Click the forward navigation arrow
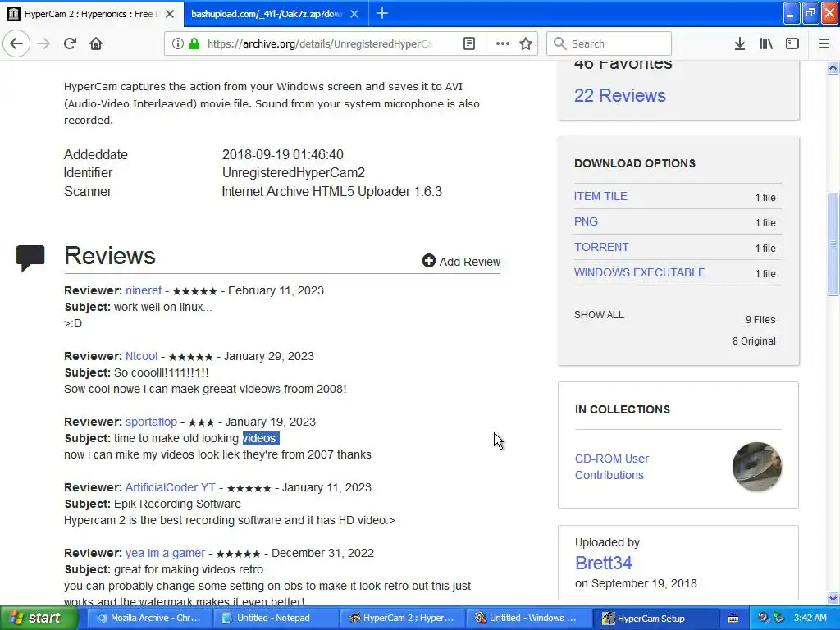The image size is (840, 630). point(43,43)
